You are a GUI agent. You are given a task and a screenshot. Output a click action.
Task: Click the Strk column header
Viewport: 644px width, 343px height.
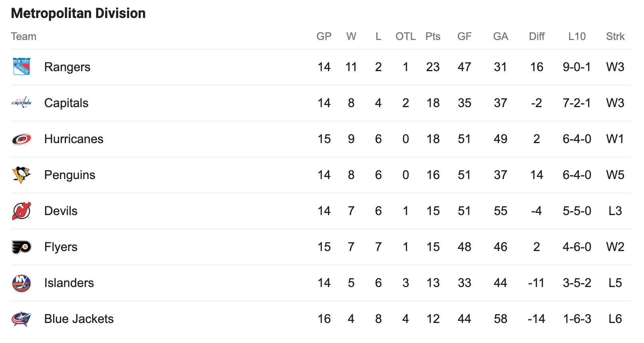pos(615,36)
